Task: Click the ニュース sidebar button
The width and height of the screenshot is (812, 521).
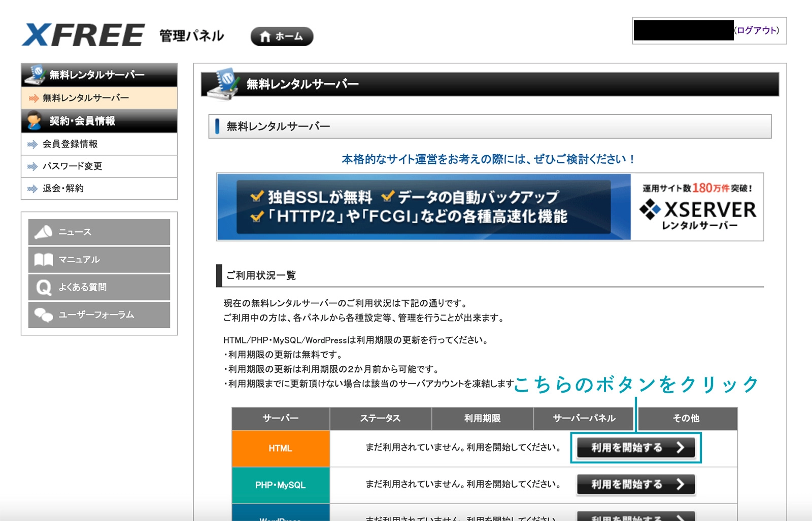Action: [x=99, y=232]
